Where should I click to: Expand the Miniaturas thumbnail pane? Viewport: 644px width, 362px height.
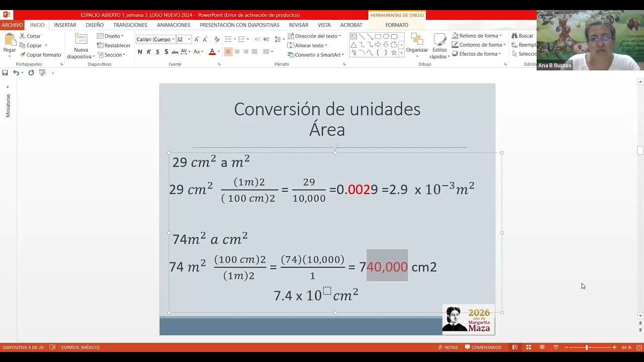tap(8, 87)
